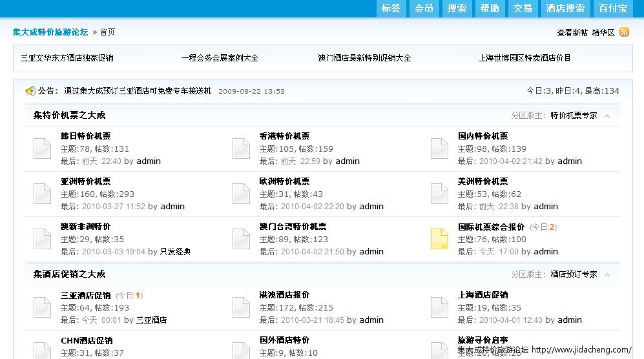This screenshot has height=359, width=644.
Task: Collapse the 集酒店促销之大成 section
Action: coord(607,274)
